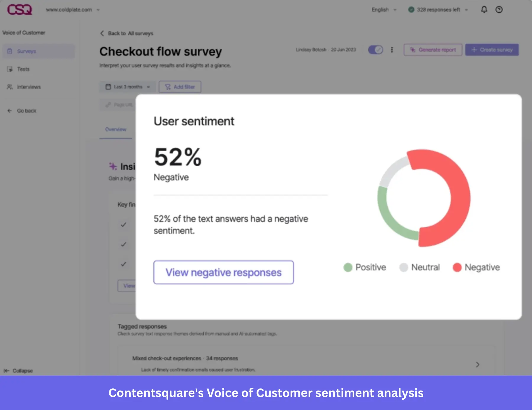Click the calendar icon in date filter

click(x=108, y=87)
